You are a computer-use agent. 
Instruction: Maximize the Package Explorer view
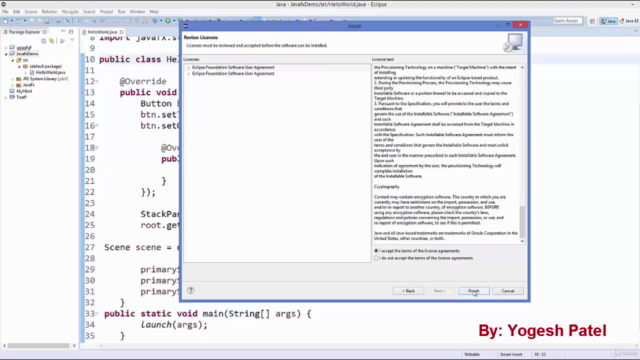click(71, 31)
